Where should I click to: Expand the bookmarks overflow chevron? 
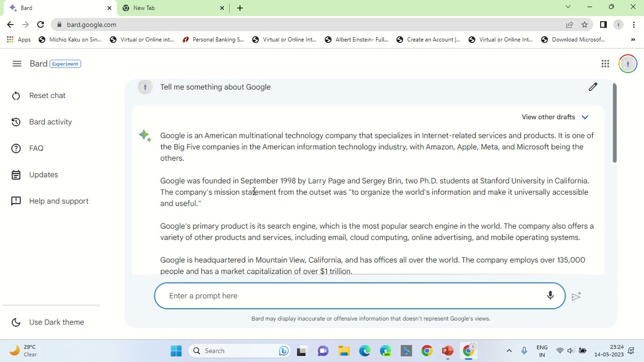pos(633,40)
